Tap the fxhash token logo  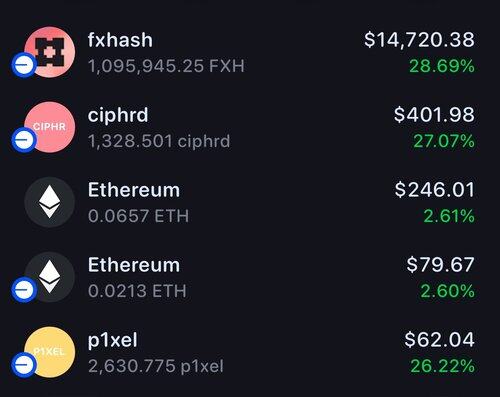pyautogui.click(x=50, y=52)
